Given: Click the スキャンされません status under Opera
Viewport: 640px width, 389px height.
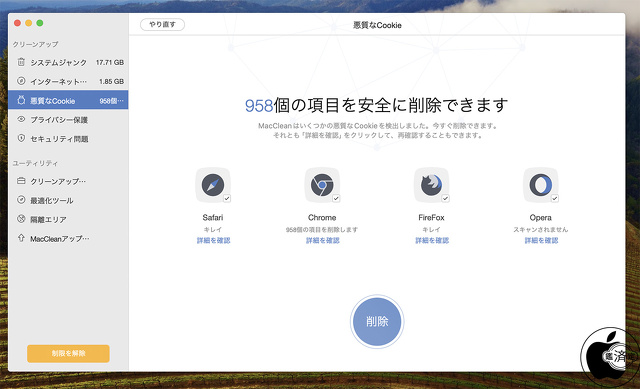Looking at the screenshot, I should tap(541, 229).
